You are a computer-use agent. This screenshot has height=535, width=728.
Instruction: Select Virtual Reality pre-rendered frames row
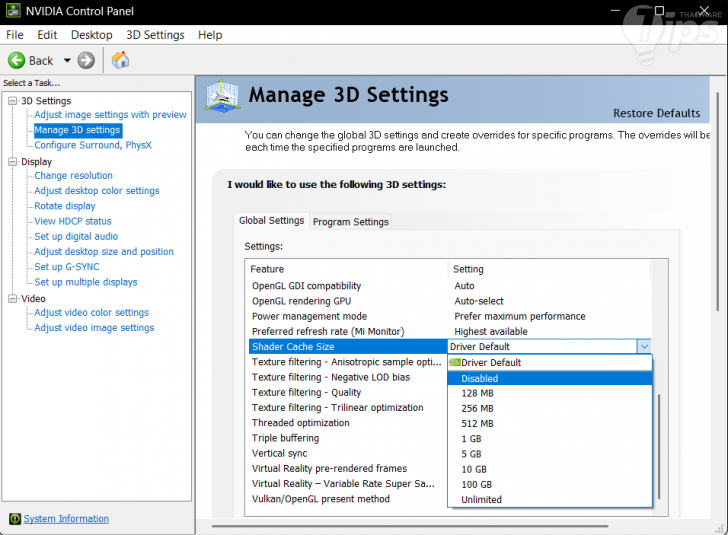click(348, 469)
